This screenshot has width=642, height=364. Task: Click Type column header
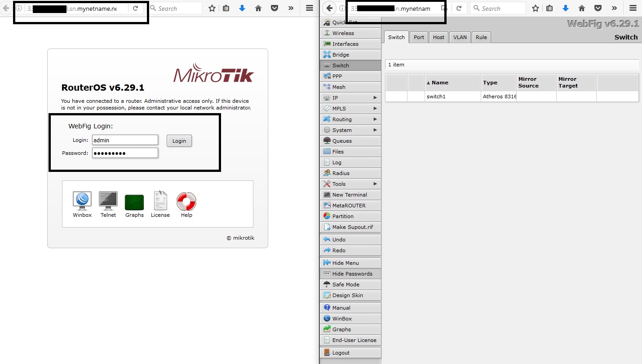click(499, 83)
